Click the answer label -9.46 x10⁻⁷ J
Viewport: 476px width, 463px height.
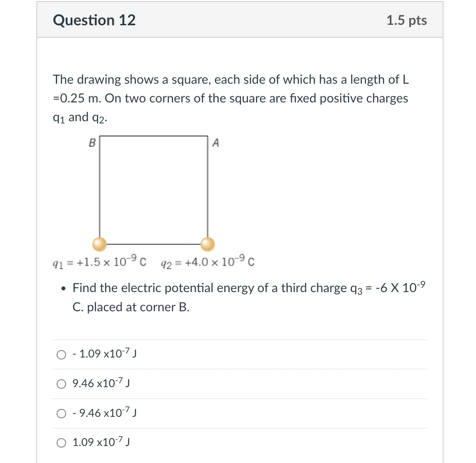(x=105, y=412)
